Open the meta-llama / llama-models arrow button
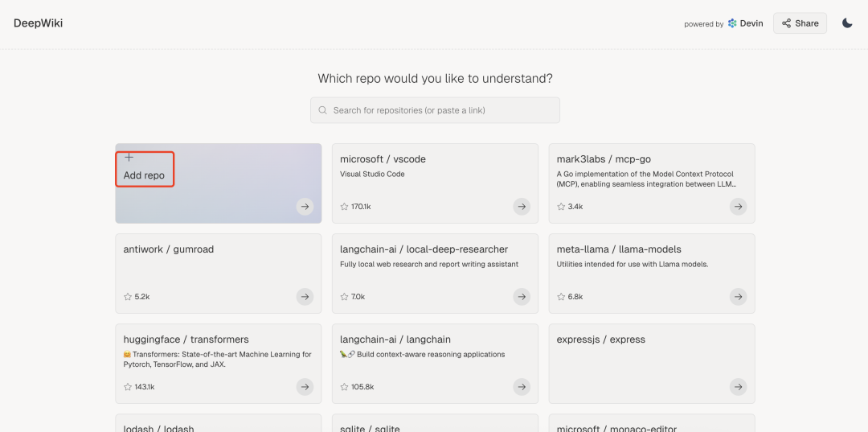 coord(738,297)
